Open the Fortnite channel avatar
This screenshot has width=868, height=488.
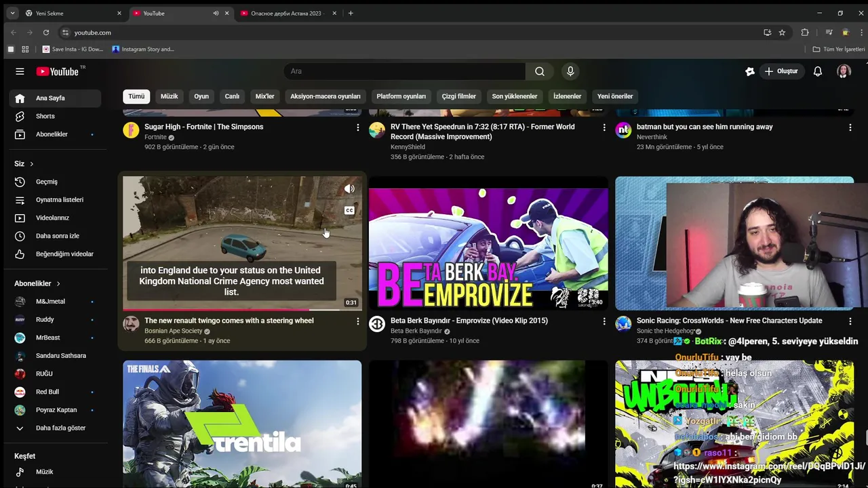tap(131, 130)
